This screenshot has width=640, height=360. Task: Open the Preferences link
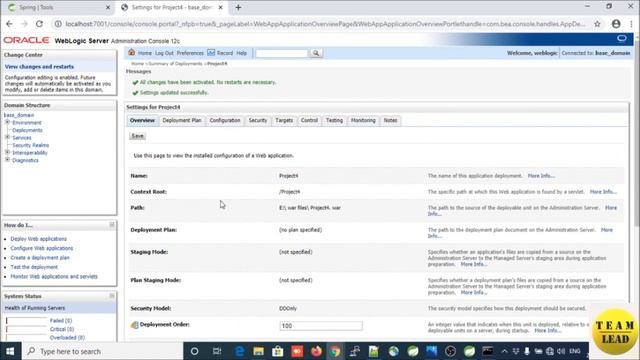tap(190, 53)
